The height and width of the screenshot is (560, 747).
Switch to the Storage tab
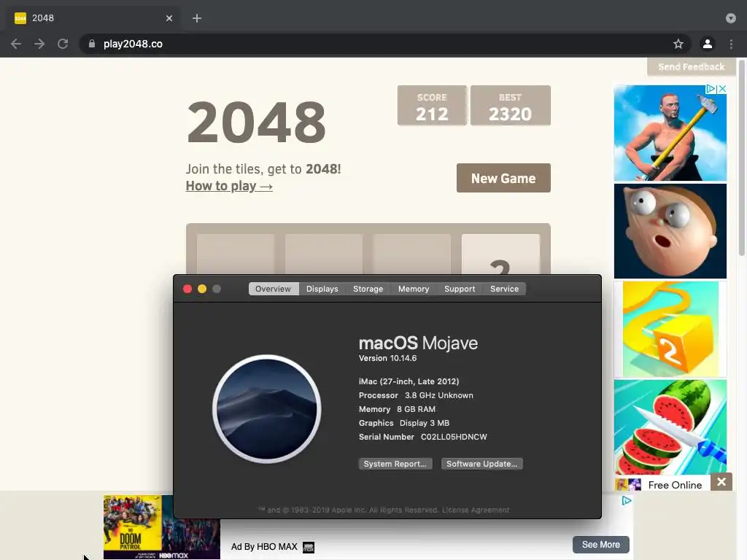(x=368, y=289)
